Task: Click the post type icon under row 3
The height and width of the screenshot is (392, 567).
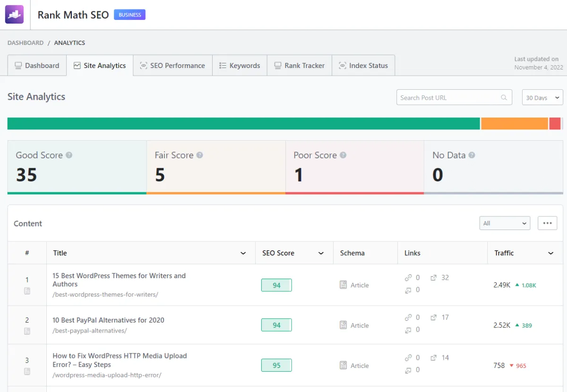Action: point(27,371)
